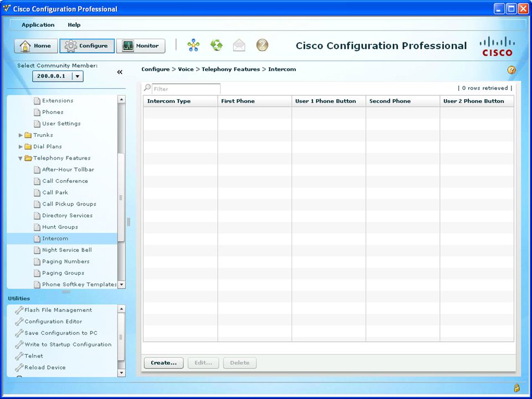Click the round help icon in toolbar
The width and height of the screenshot is (532, 399).
[262, 45]
